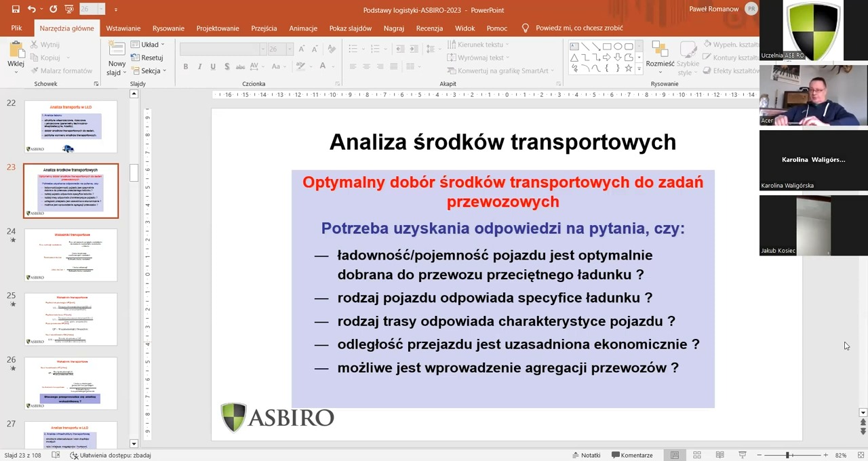Screen dimensions: 868x461
Task: Select slide 22 thumbnail
Action: (71, 126)
